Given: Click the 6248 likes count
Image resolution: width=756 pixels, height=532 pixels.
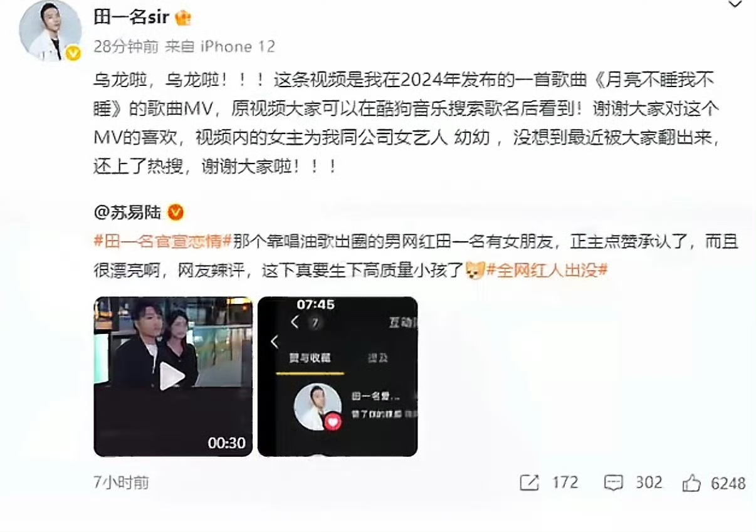Looking at the screenshot, I should click(x=728, y=483).
